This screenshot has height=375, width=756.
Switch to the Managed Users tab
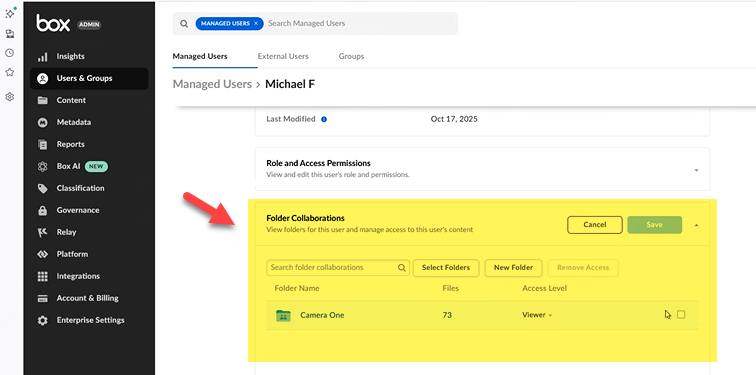[x=200, y=56]
